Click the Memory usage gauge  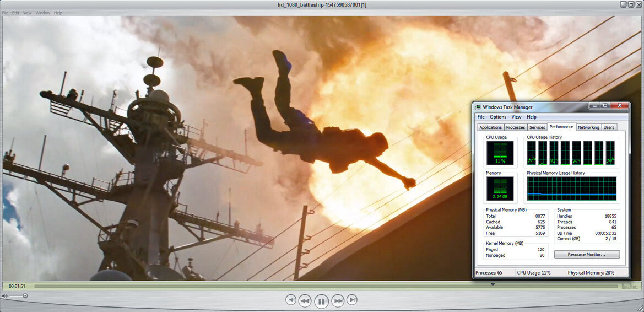500,189
